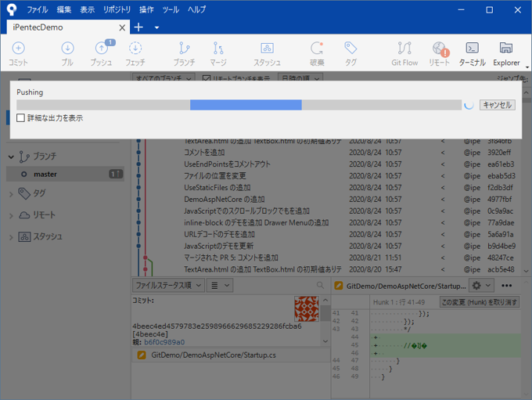The width and height of the screenshot is (532, 400).
Task: Open the list view mode dropdown
Action: (x=220, y=285)
